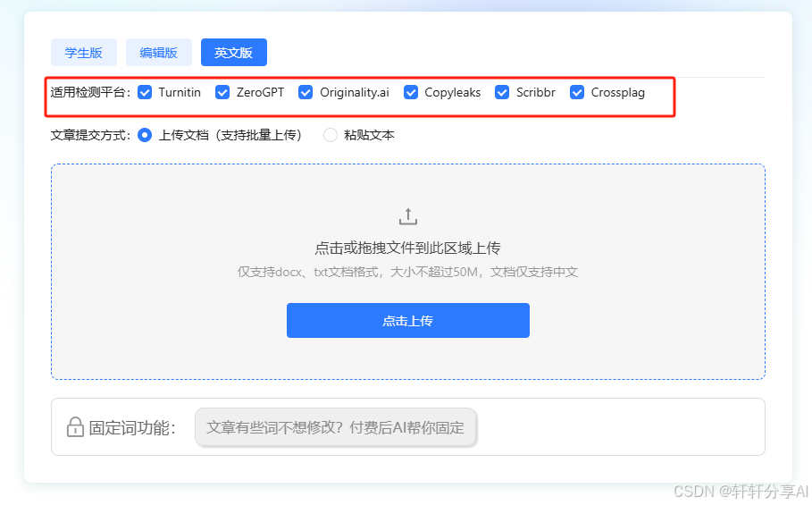Screen dimensions: 812x505
Task: Select the 上传文档 radio option
Action: coord(145,135)
